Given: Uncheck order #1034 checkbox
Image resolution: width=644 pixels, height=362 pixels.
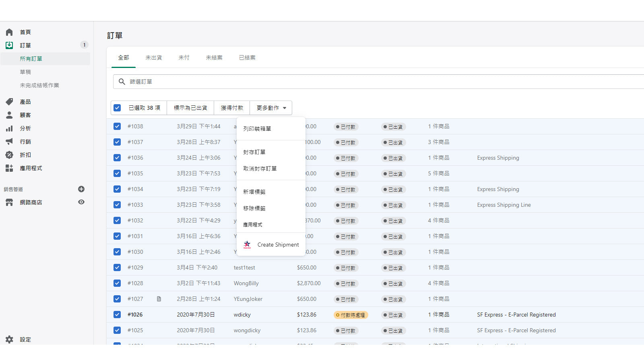Looking at the screenshot, I should click(x=117, y=189).
